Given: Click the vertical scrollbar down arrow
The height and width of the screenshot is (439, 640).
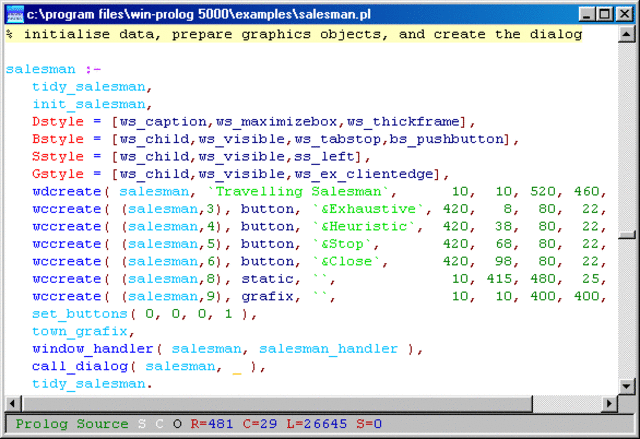Looking at the screenshot, I should [x=626, y=386].
